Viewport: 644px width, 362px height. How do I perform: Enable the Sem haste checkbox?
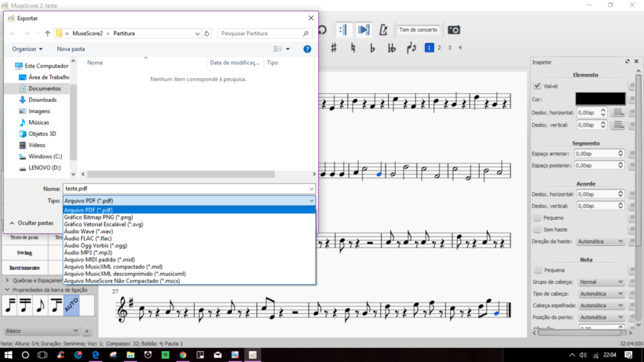pos(537,229)
